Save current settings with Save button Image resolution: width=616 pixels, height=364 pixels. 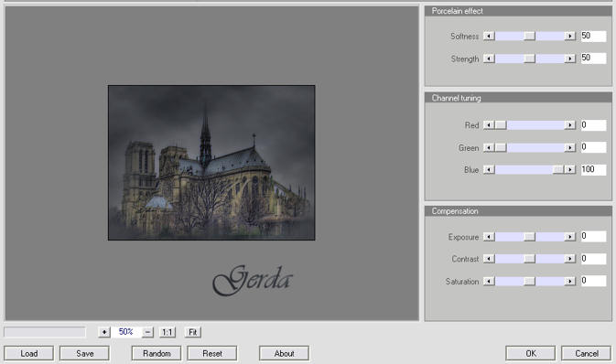pyautogui.click(x=84, y=353)
